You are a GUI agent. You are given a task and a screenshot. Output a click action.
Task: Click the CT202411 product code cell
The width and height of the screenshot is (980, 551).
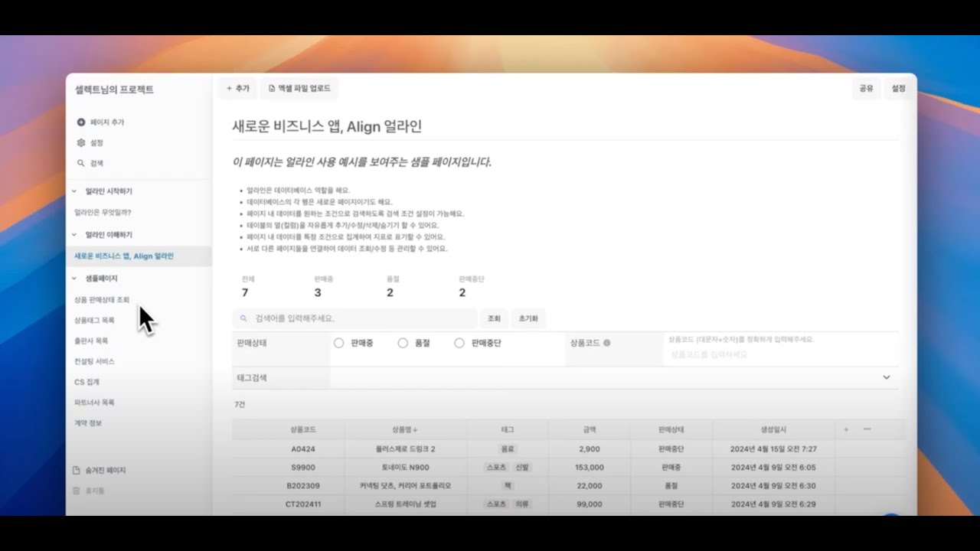303,504
